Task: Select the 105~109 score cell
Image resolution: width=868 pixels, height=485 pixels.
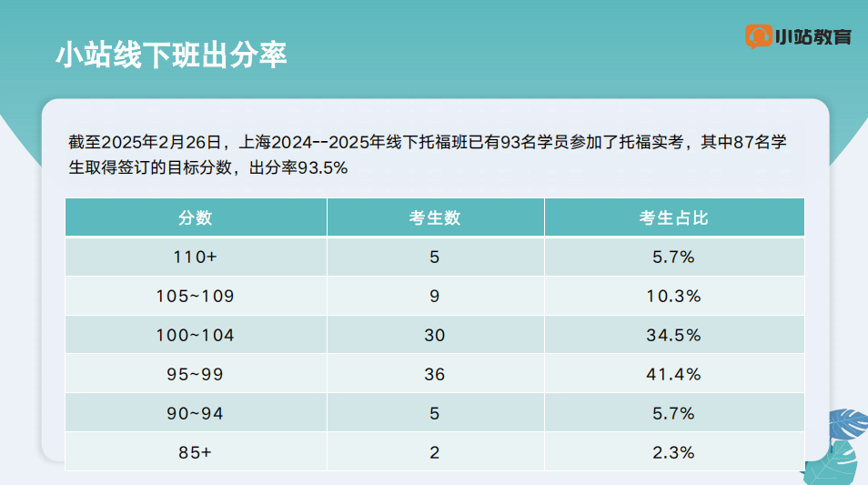Action: [x=196, y=297]
